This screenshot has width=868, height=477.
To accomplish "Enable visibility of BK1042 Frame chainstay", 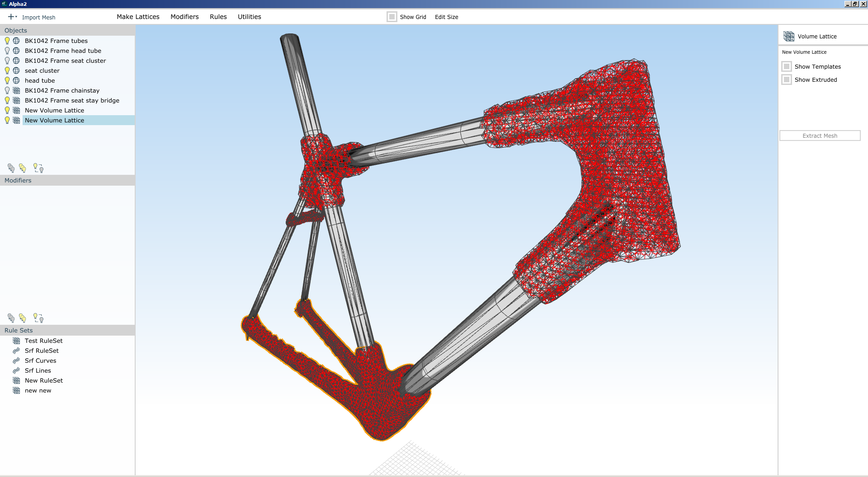I will coord(7,90).
